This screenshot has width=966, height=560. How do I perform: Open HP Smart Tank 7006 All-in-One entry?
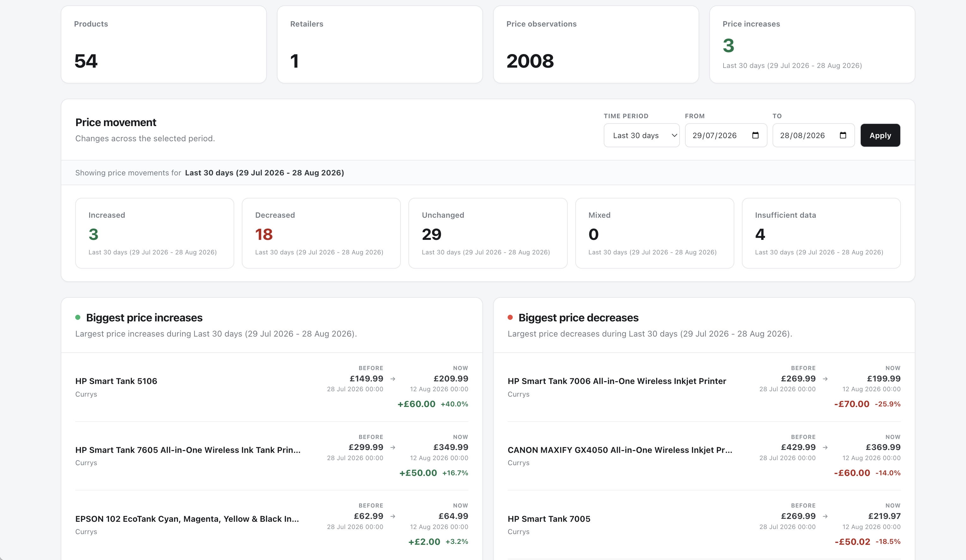[617, 381]
